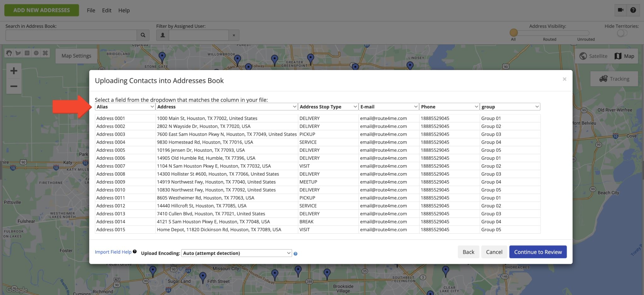The image size is (644, 295).
Task: Select the Address 0001 cell
Action: click(125, 118)
